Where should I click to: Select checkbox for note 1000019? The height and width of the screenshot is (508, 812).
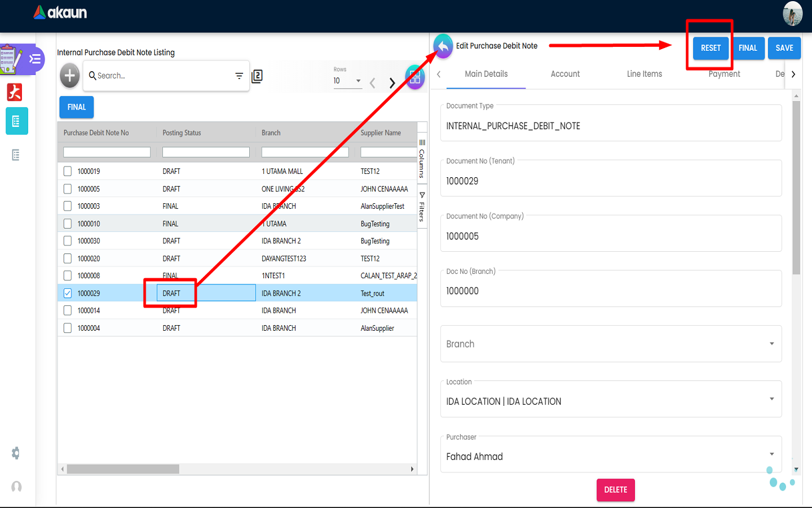(68, 171)
